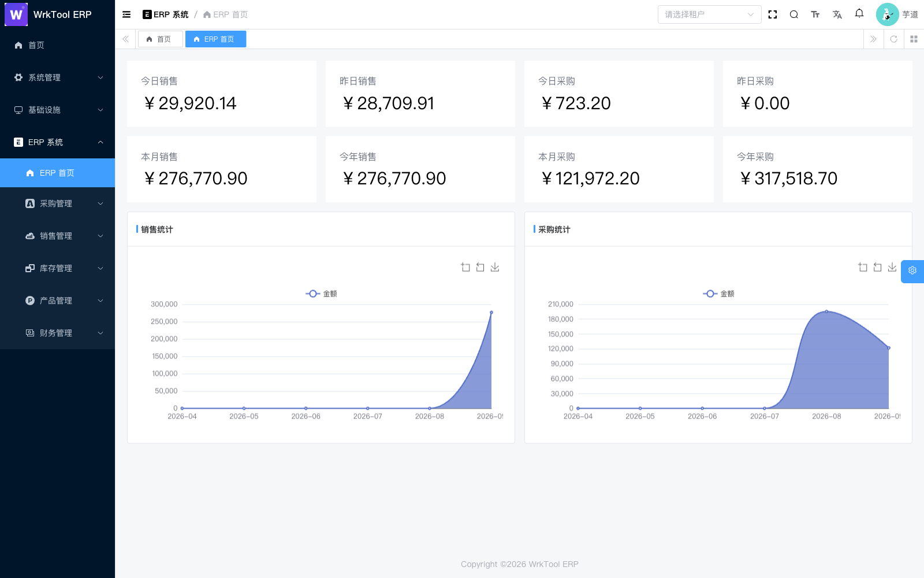The height and width of the screenshot is (578, 924).
Task: Reset zoom on purchase chart
Action: coord(877,267)
